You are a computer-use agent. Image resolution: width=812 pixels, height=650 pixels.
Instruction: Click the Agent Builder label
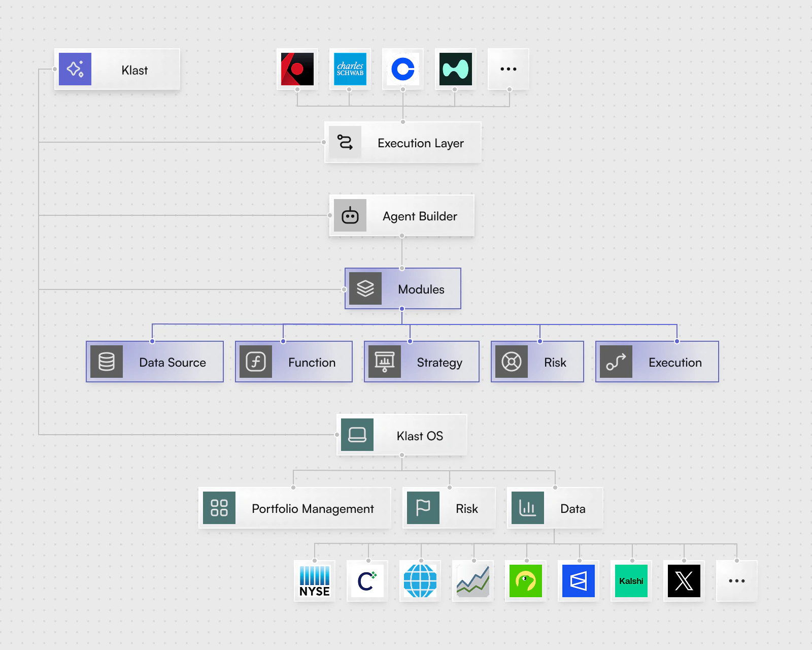point(420,216)
